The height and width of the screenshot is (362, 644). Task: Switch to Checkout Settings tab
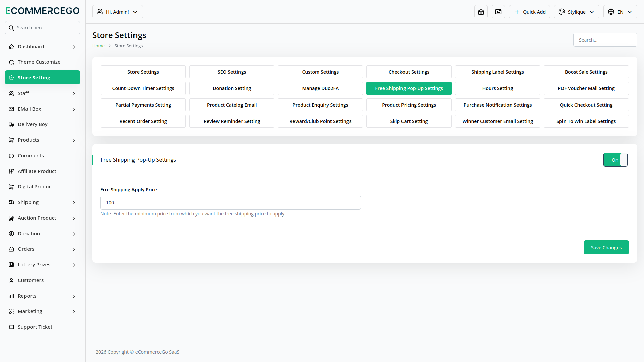pos(409,72)
